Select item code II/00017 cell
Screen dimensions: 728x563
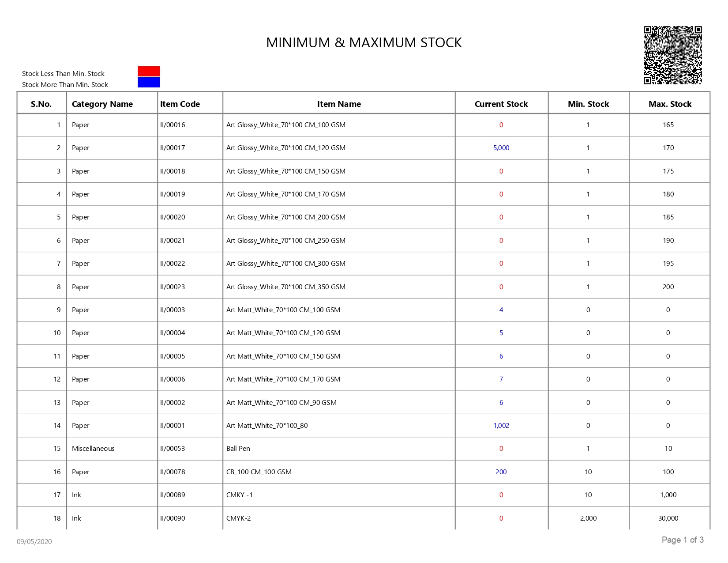[173, 148]
